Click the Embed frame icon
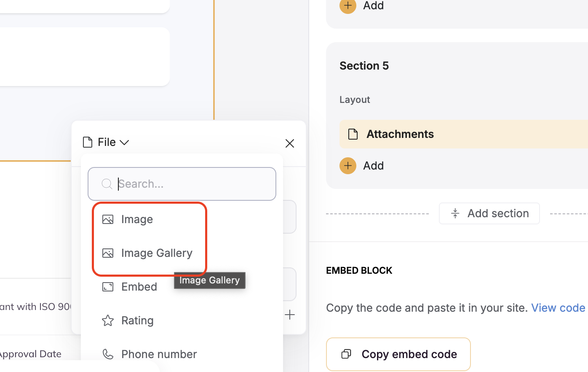This screenshot has width=588, height=372. tap(108, 287)
